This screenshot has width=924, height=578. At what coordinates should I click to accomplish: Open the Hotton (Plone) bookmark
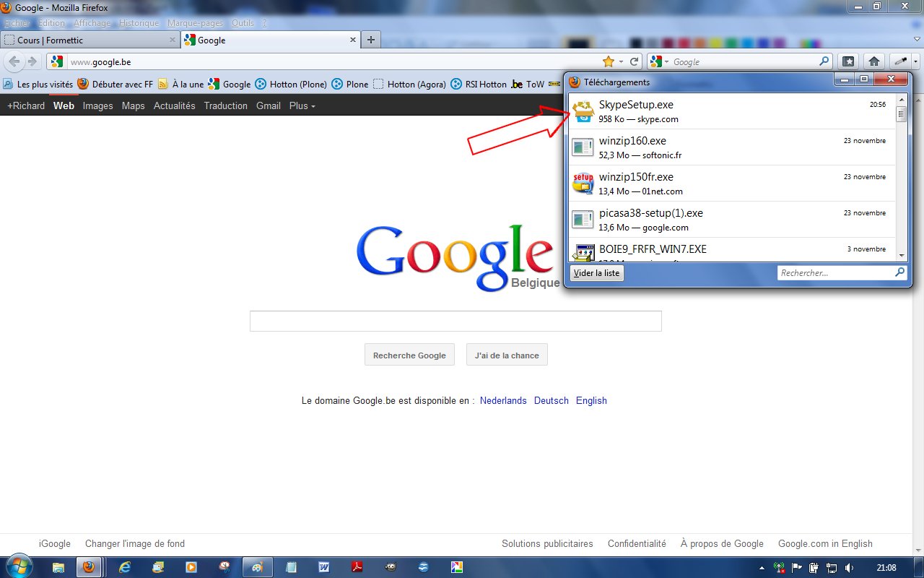(x=291, y=84)
